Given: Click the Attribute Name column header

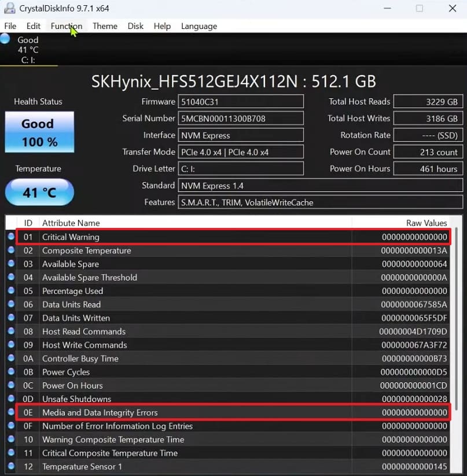Looking at the screenshot, I should (x=71, y=223).
